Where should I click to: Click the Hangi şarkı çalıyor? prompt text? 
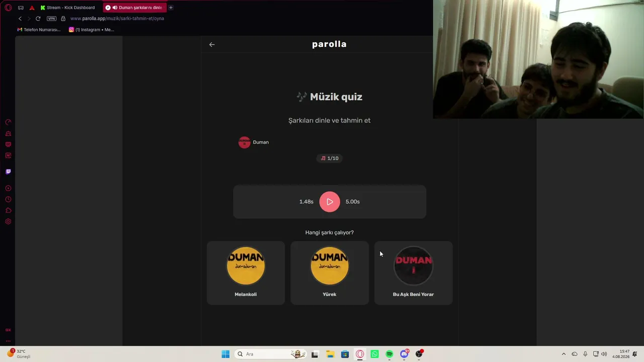(330, 232)
